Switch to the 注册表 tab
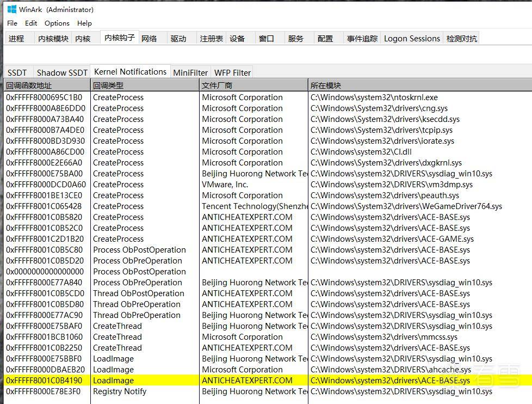 tap(212, 38)
